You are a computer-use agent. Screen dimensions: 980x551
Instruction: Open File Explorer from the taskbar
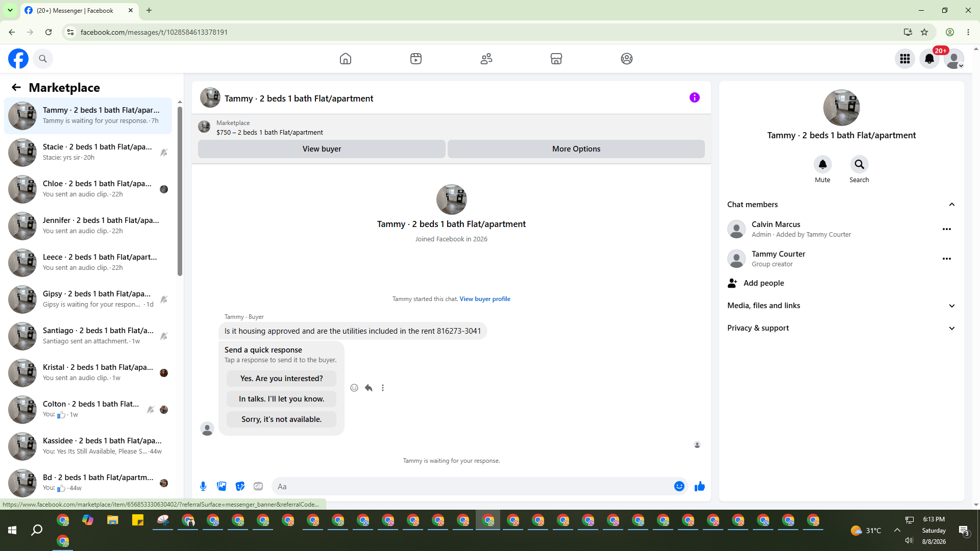click(x=113, y=520)
